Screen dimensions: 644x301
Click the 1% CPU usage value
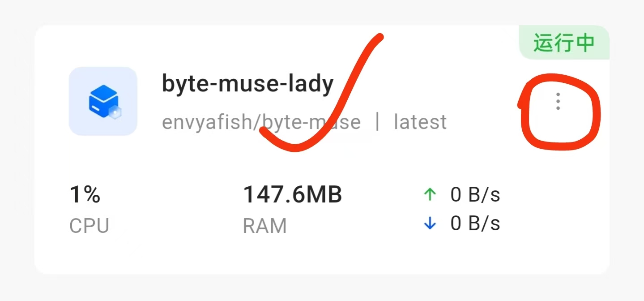(x=85, y=195)
